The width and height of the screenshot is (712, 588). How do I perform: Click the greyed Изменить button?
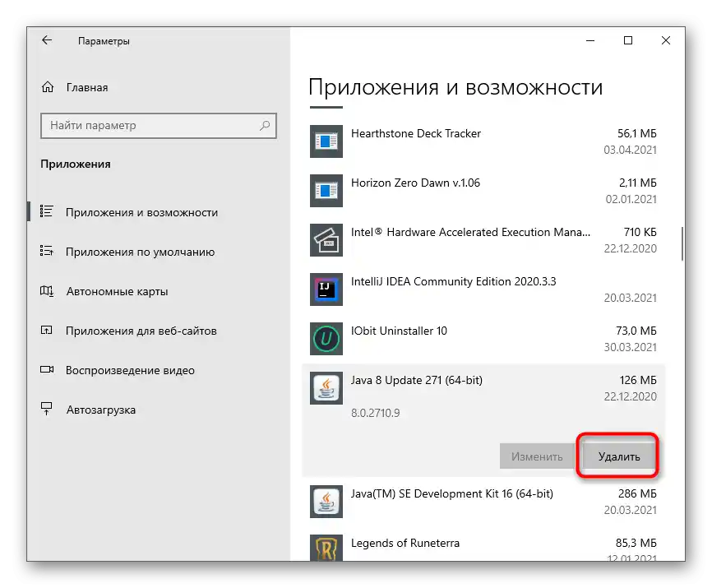[537, 456]
